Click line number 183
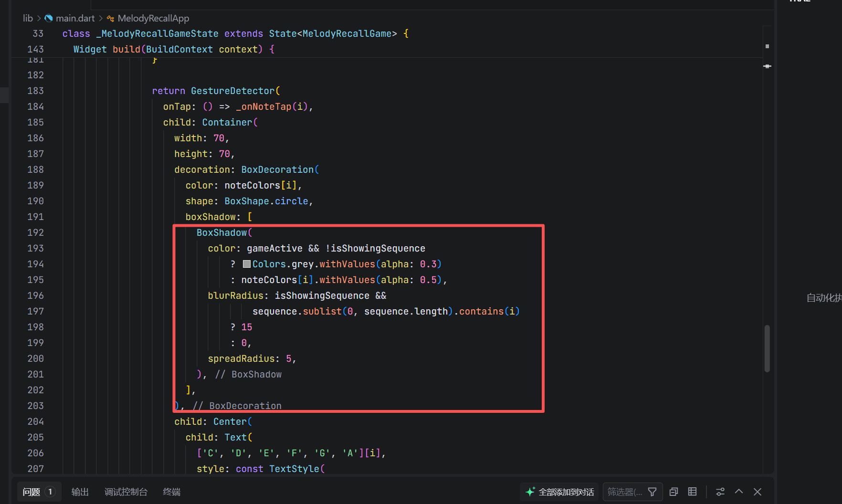Image resolution: width=842 pixels, height=504 pixels. tap(35, 91)
